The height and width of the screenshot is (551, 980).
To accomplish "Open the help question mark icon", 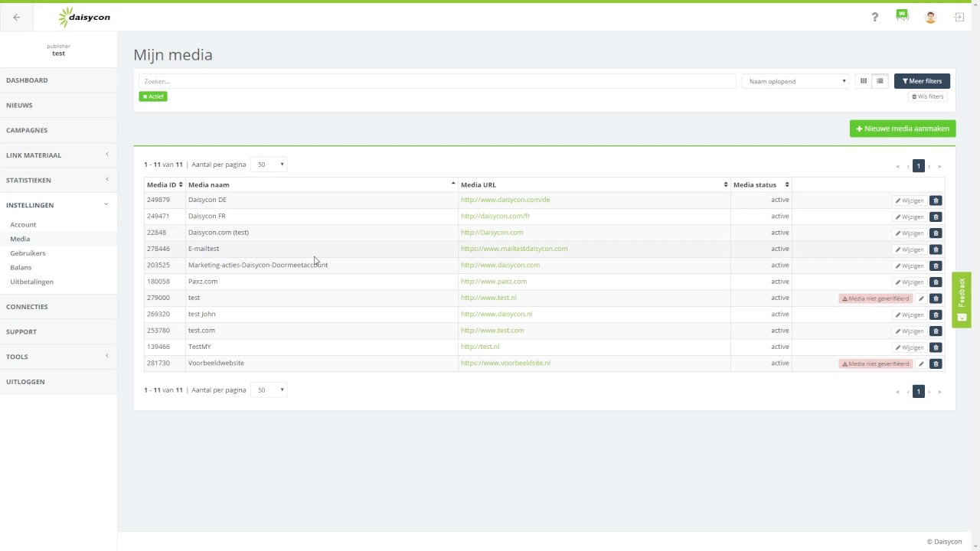I will click(x=875, y=17).
